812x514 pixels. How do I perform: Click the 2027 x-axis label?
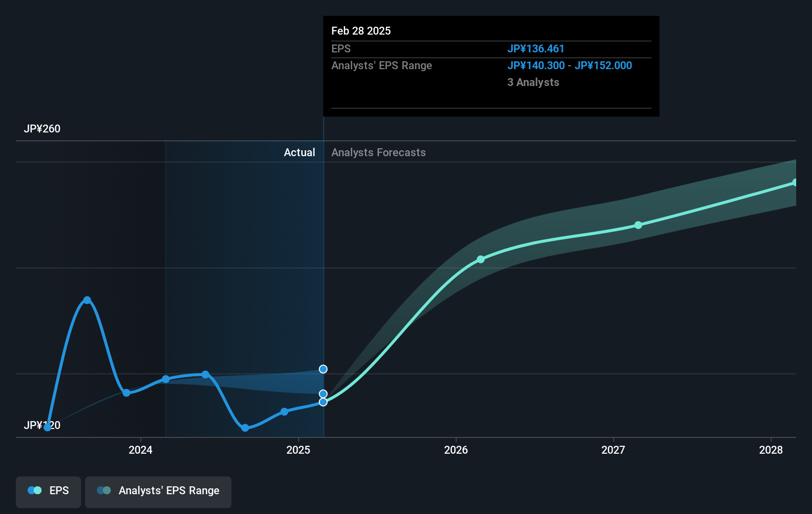pos(613,450)
